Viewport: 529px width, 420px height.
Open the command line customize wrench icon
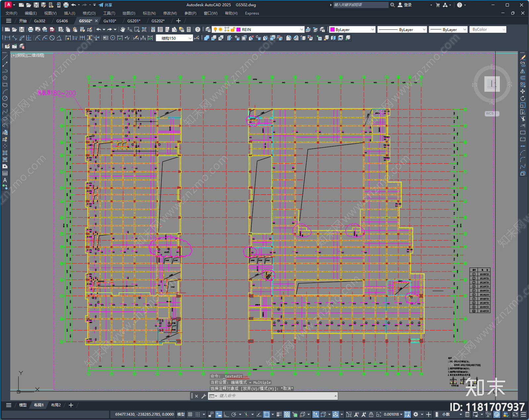point(204,396)
